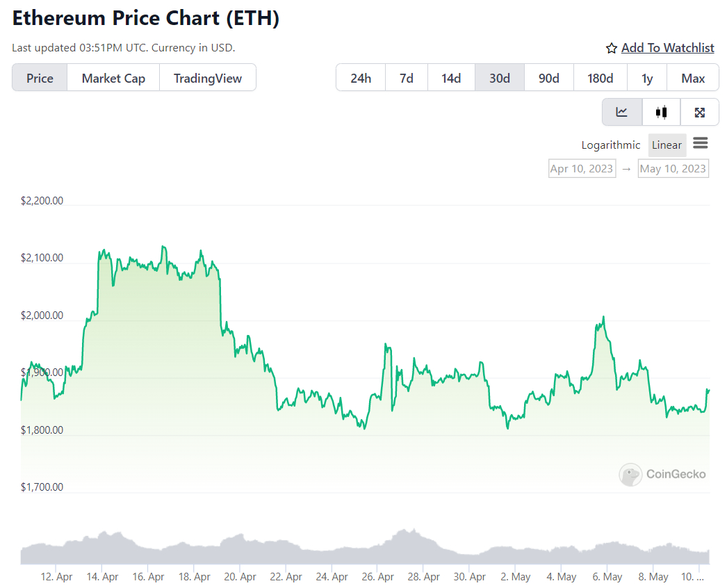The image size is (727, 588).
Task: Show the Max time range
Action: pyautogui.click(x=693, y=78)
